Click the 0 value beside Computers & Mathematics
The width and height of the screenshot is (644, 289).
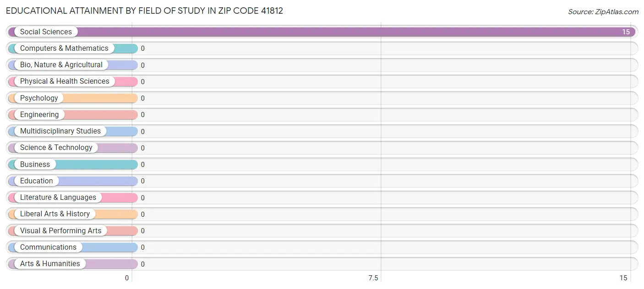tap(143, 48)
